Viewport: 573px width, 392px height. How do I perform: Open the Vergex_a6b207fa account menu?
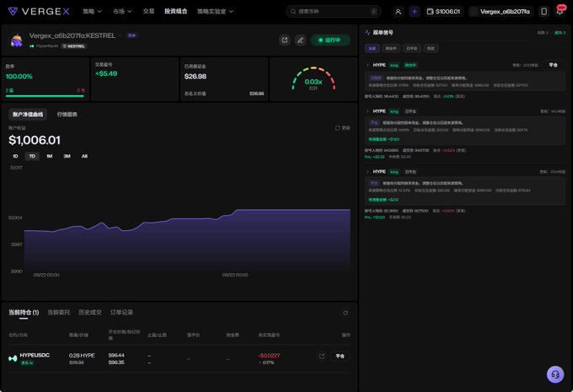point(501,12)
